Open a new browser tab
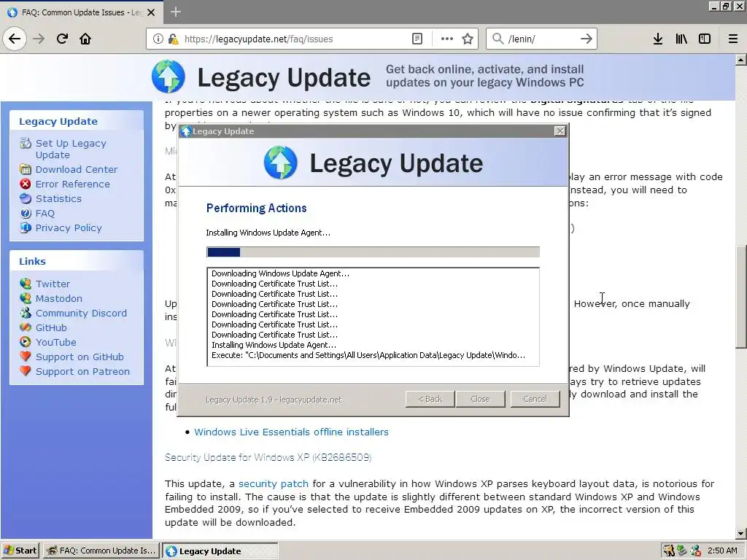 175,12
